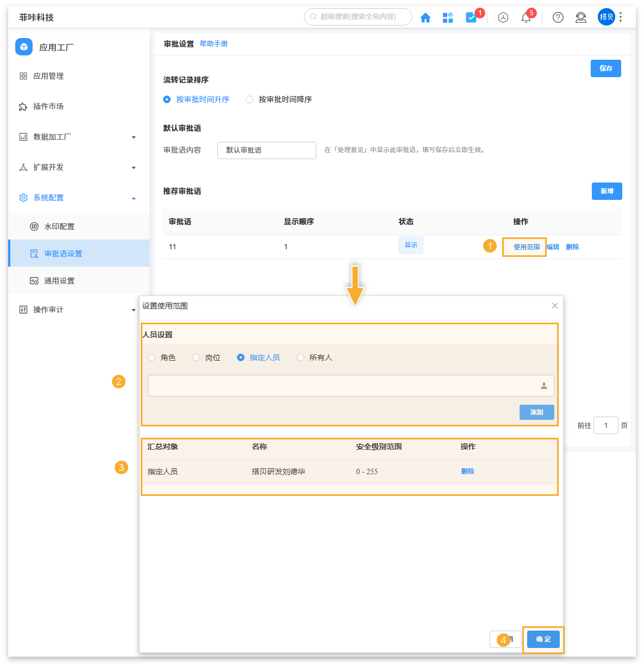Click the 确定 button in dialog
The image size is (644, 667).
[x=543, y=639]
